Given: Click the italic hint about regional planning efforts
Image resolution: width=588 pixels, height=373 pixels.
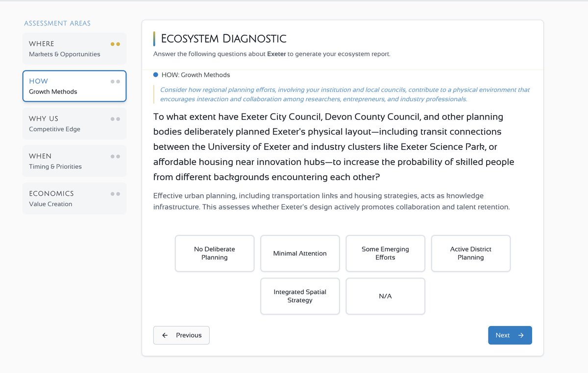Looking at the screenshot, I should [345, 94].
